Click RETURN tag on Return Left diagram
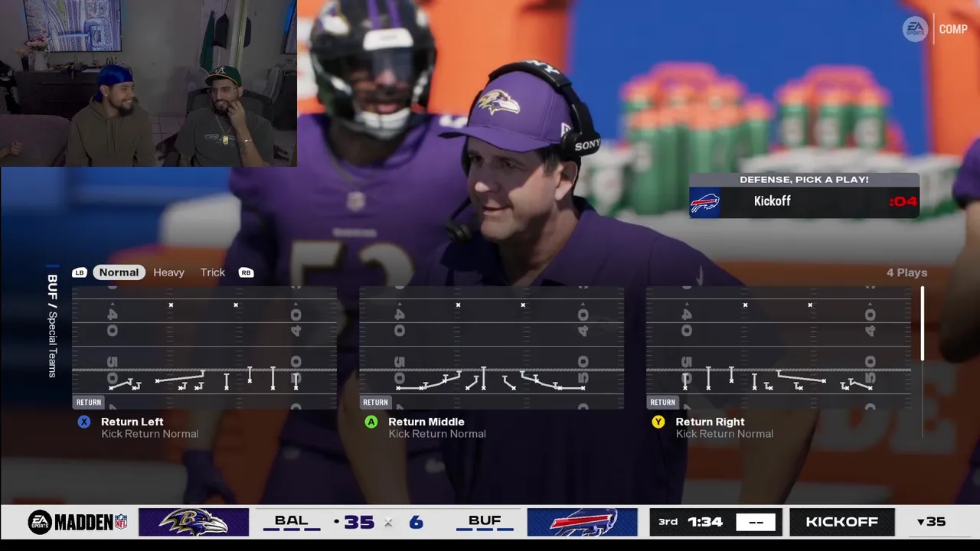 [89, 402]
